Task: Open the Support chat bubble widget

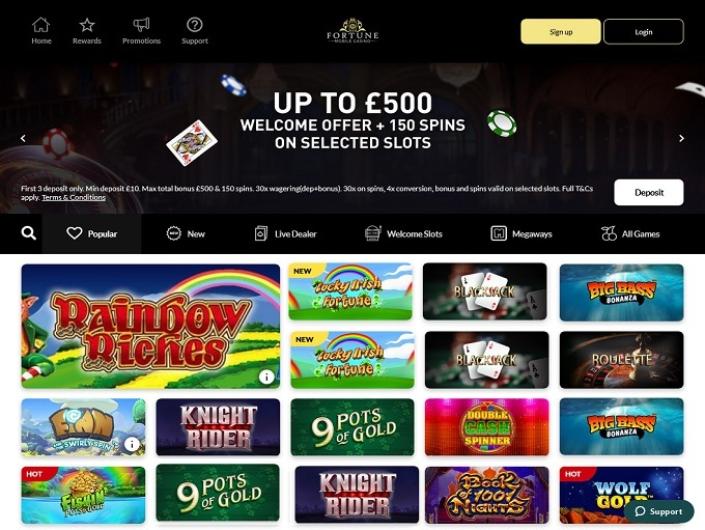Action: pyautogui.click(x=659, y=512)
